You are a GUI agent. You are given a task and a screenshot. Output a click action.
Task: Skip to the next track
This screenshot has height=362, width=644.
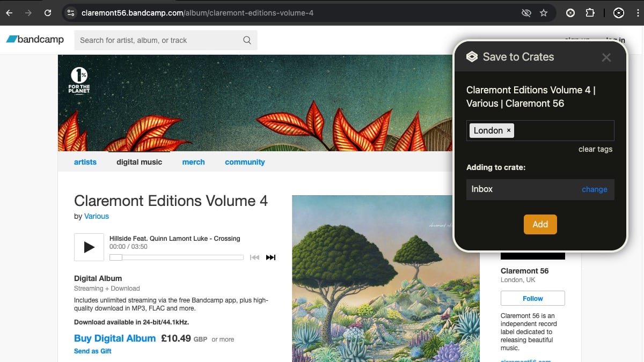click(271, 257)
